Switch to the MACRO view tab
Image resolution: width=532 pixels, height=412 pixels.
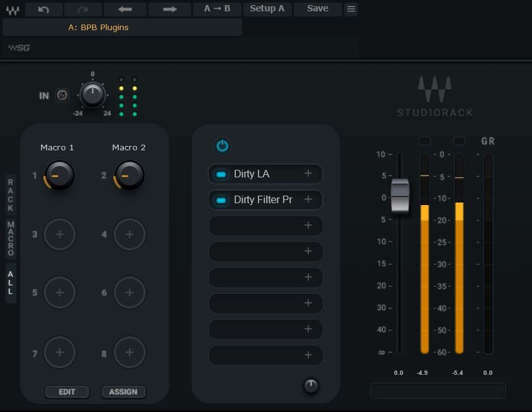11,238
